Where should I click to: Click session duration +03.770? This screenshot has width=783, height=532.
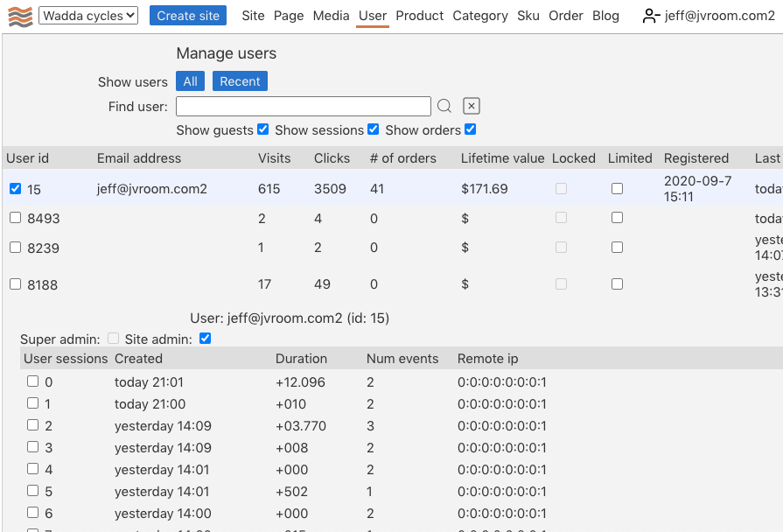coord(301,426)
